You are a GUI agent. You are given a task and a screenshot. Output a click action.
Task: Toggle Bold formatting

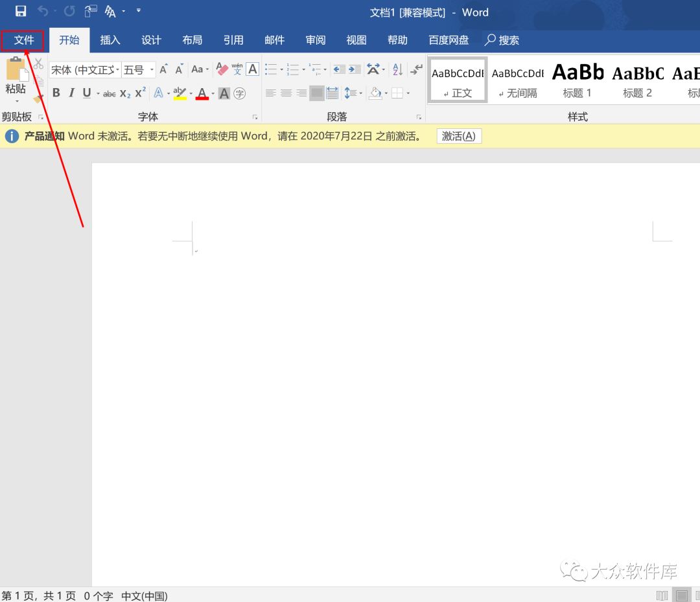pos(56,93)
